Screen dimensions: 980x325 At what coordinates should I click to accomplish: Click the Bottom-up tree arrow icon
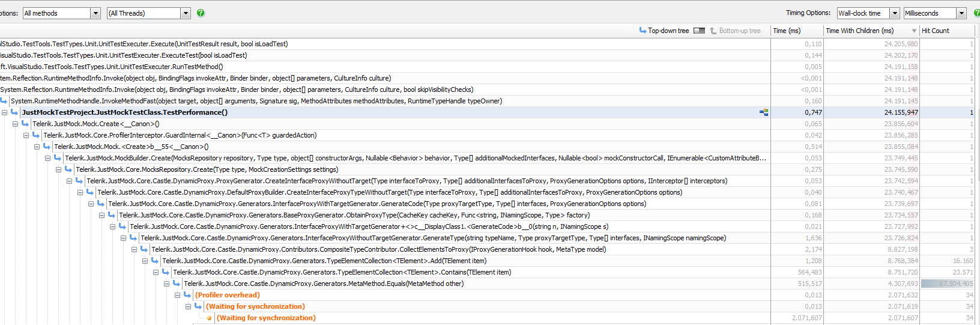tap(713, 31)
